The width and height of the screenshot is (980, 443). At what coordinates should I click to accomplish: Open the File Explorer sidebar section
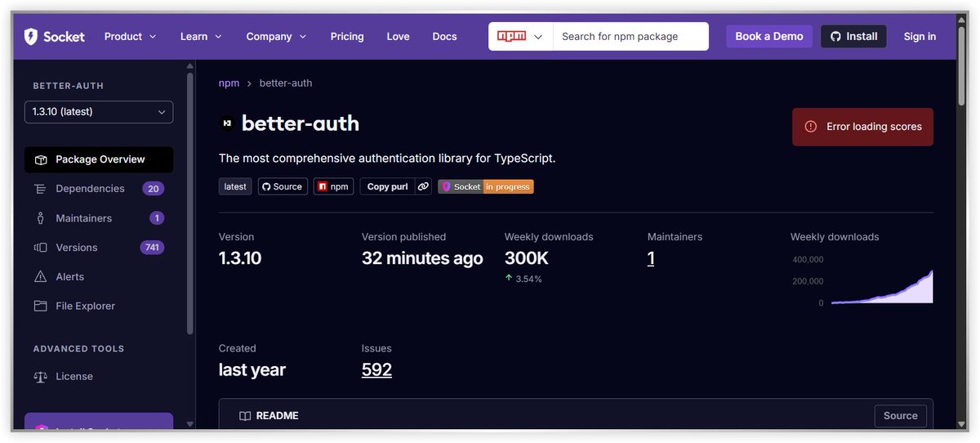tap(99, 307)
